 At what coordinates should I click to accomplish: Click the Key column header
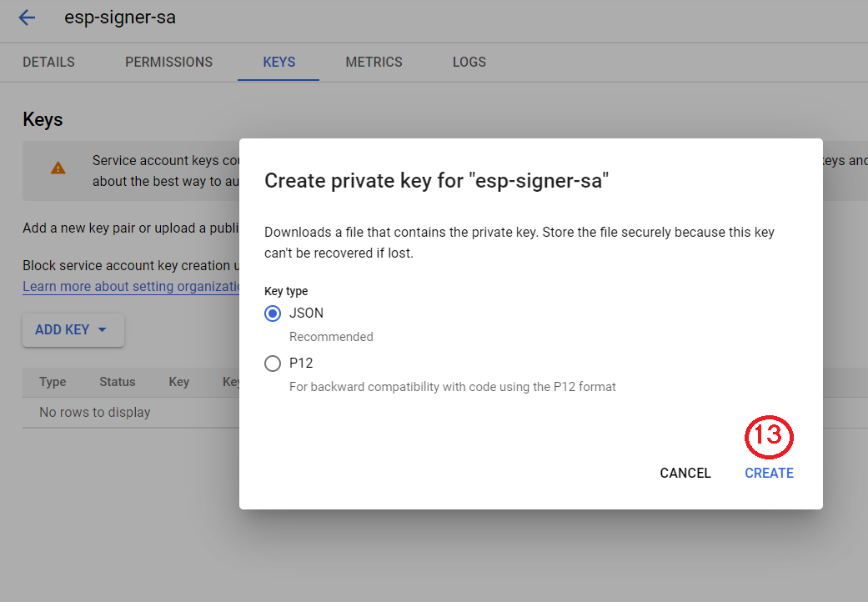point(178,382)
